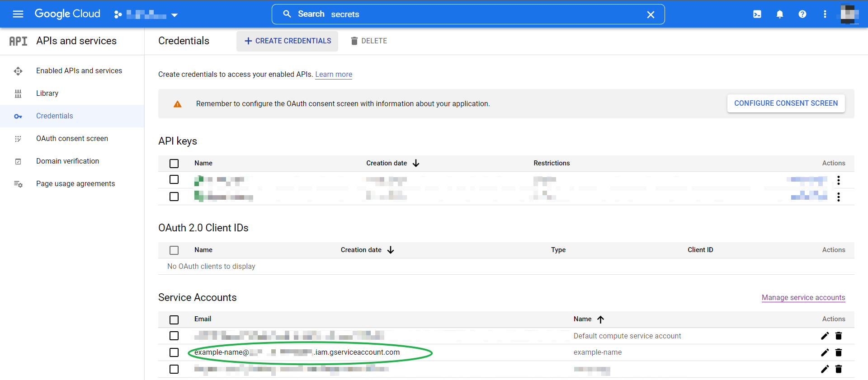868x380 pixels.
Task: Open the project selector dropdown
Action: point(146,14)
